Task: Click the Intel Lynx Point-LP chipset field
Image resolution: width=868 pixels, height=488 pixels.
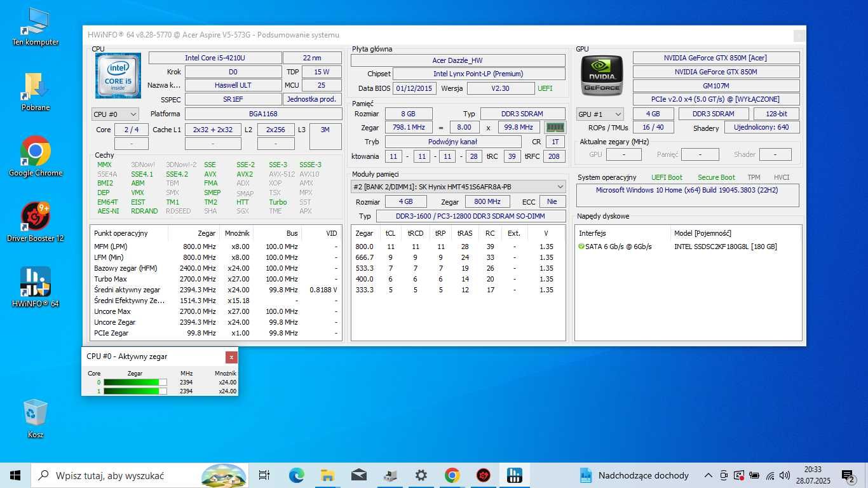Action: (478, 74)
